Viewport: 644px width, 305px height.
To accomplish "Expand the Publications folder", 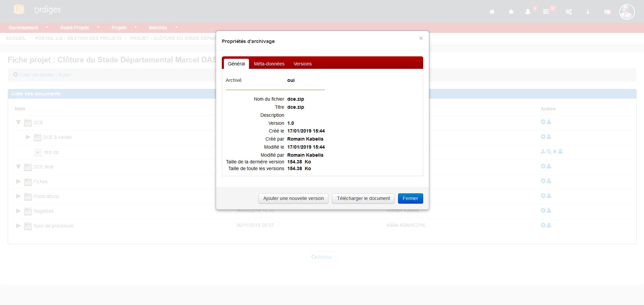I will coord(18,196).
